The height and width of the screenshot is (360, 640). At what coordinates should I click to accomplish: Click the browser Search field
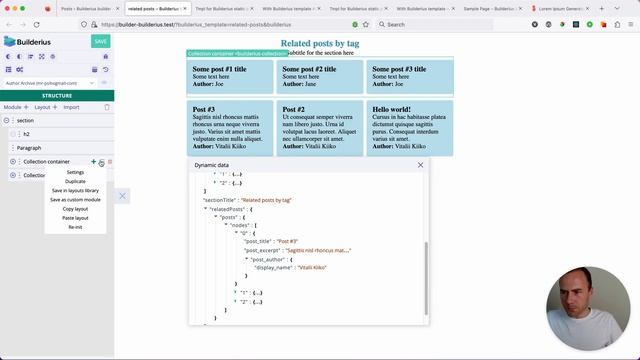[434, 24]
